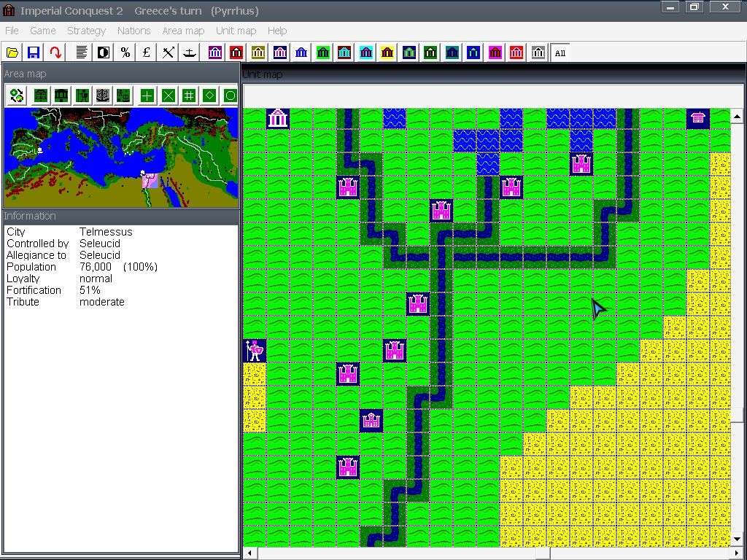The height and width of the screenshot is (560, 747).
Task: Open the Game menu
Action: pyautogui.click(x=43, y=31)
